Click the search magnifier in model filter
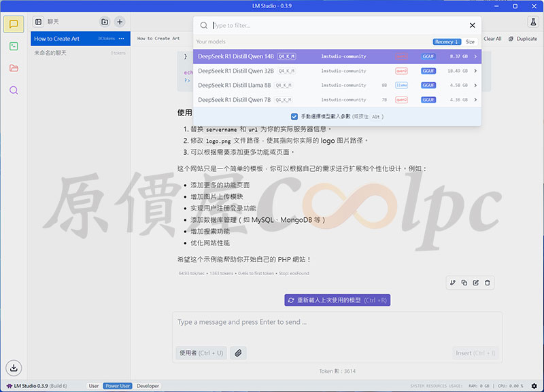 (x=204, y=25)
